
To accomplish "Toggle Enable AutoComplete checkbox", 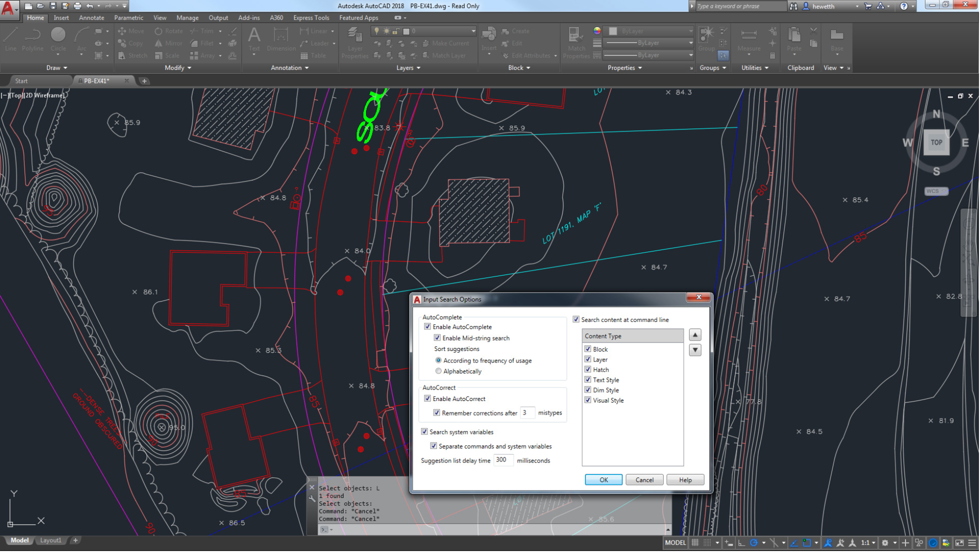I will tap(426, 326).
